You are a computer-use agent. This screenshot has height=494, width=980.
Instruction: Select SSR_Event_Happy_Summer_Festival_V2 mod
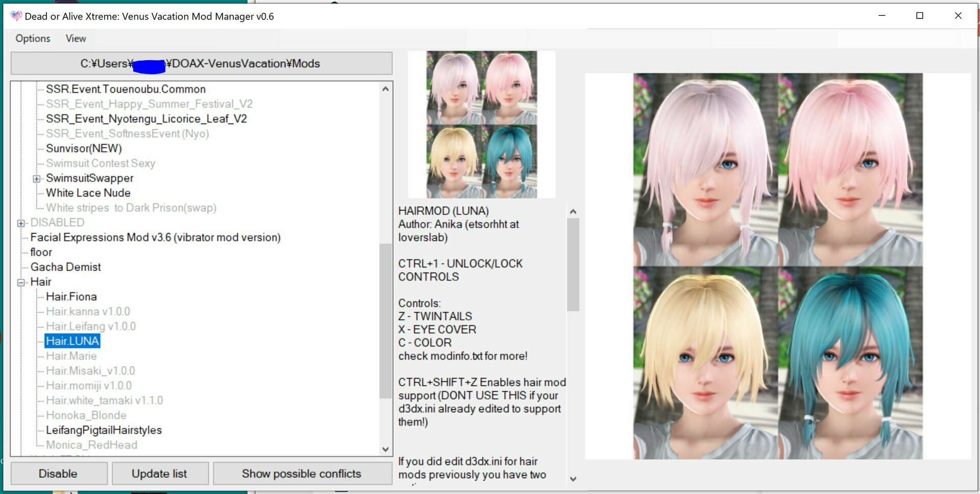(149, 104)
